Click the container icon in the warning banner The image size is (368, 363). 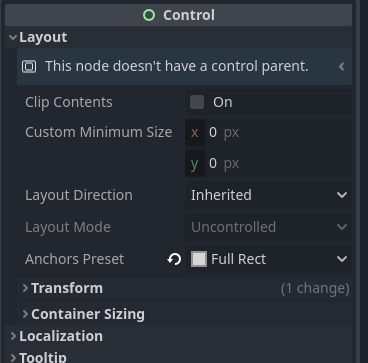tap(29, 66)
